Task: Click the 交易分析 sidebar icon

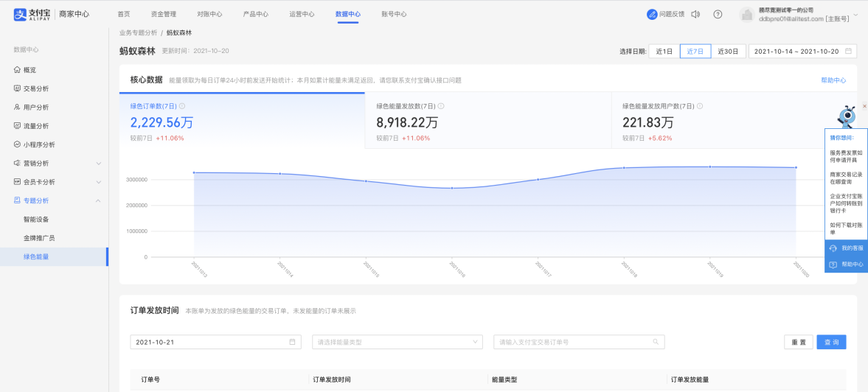Action: 17,88
